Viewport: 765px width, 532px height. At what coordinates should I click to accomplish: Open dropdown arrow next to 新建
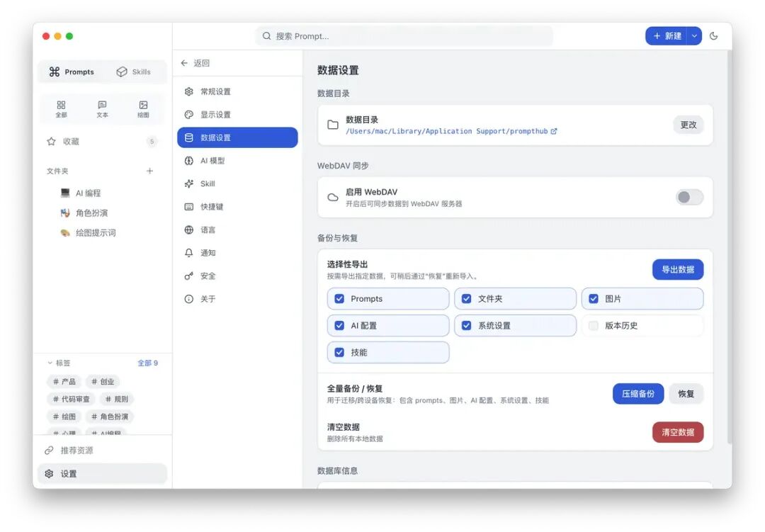pyautogui.click(x=694, y=36)
